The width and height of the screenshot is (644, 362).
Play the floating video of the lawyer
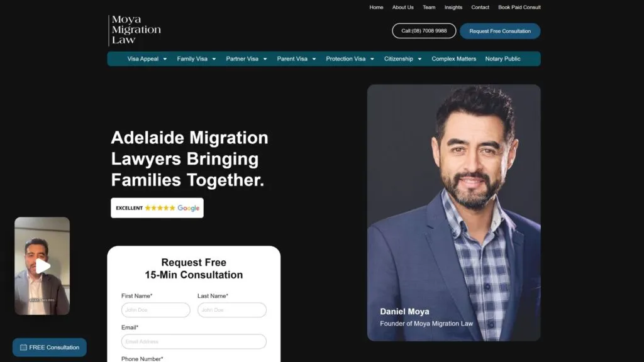pos(42,266)
